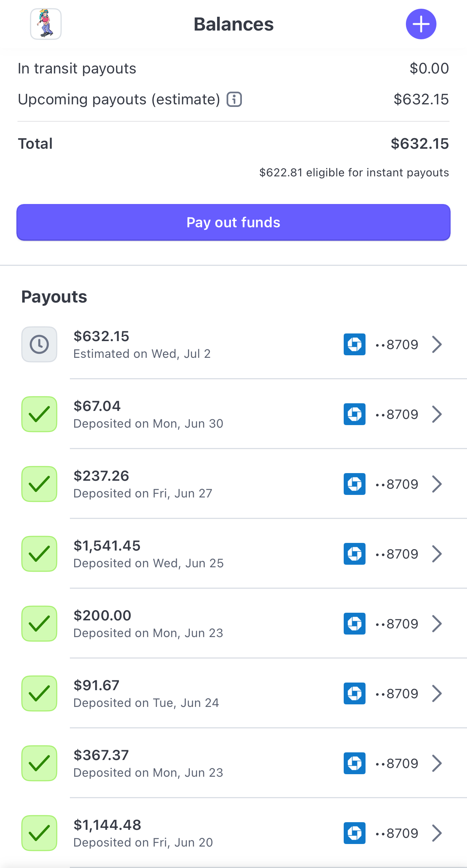Click the account ending 8709 on $91.67 row
Screen dimensions: 467x868
397,693
